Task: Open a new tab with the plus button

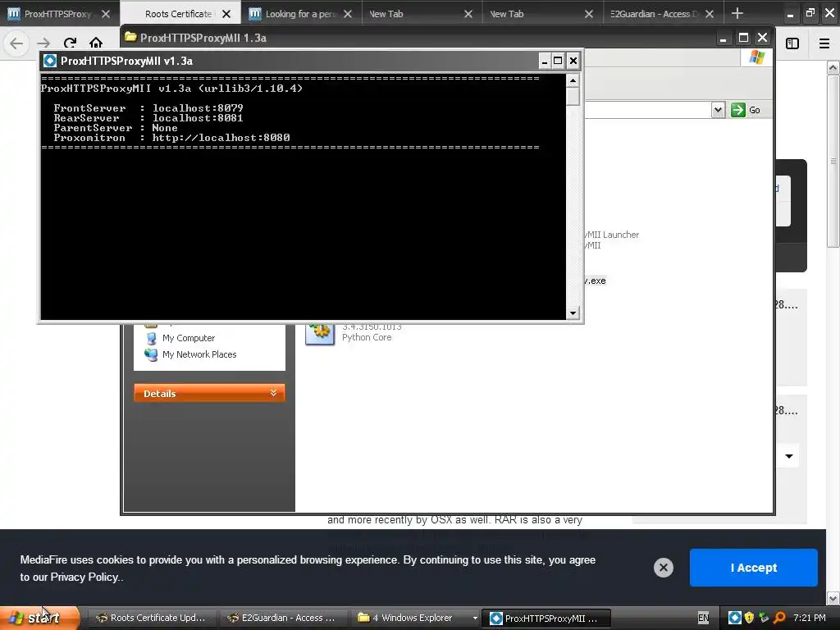Action: pos(737,13)
